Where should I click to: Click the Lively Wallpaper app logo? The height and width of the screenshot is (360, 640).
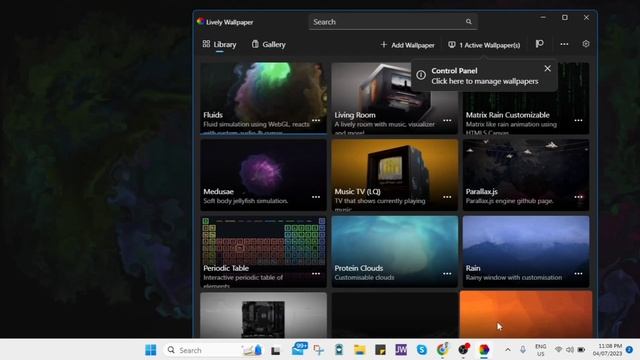pyautogui.click(x=200, y=22)
